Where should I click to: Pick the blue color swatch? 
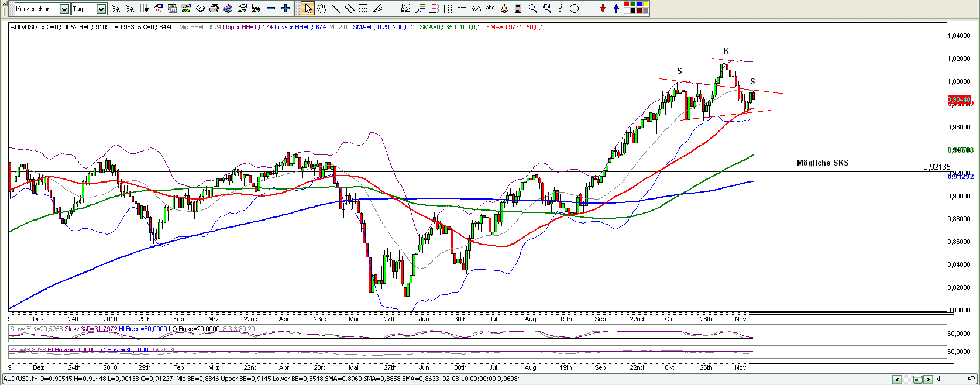click(639, 4)
